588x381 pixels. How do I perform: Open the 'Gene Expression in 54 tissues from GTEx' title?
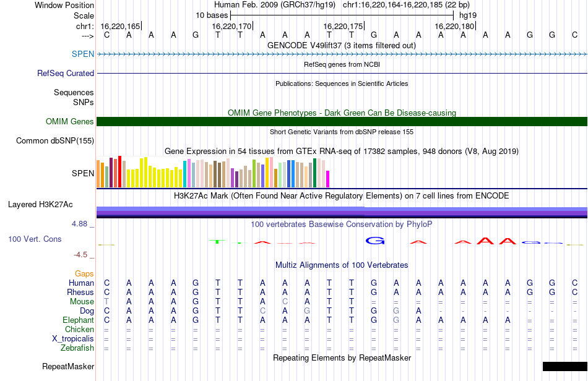click(x=342, y=152)
